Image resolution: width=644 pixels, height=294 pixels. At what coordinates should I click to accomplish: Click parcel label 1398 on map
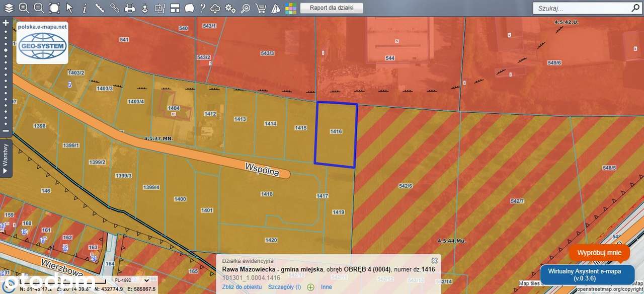[40, 125]
